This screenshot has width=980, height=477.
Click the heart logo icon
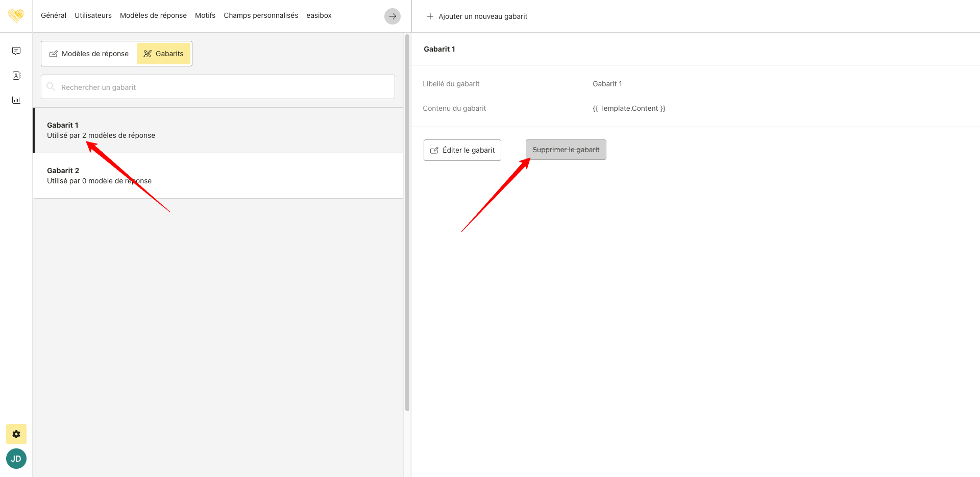16,15
